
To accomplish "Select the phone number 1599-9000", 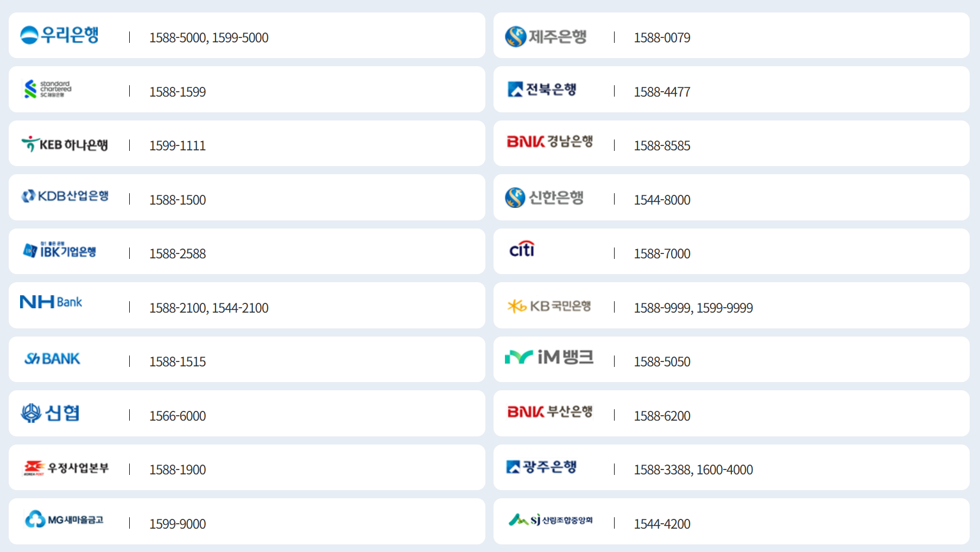I will 178,524.
